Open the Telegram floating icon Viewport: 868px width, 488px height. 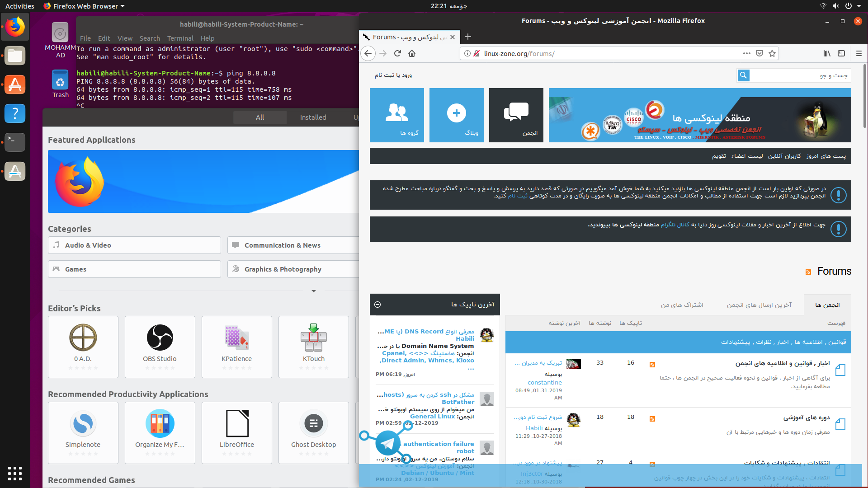[387, 442]
